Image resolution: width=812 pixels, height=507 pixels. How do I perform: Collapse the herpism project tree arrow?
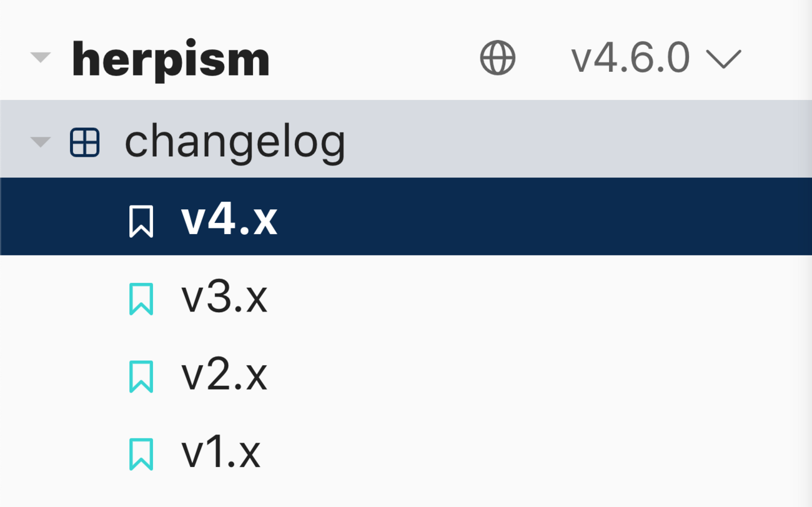(x=41, y=58)
